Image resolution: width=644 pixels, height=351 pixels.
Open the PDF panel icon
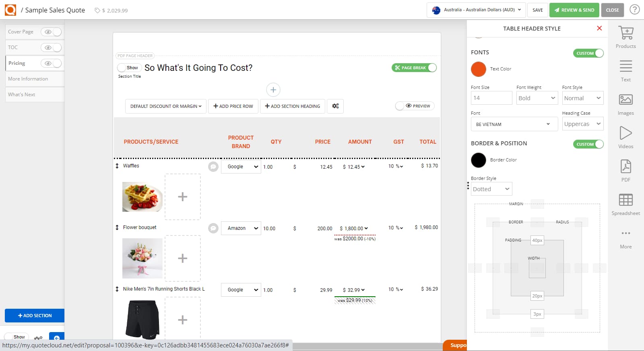pyautogui.click(x=625, y=166)
